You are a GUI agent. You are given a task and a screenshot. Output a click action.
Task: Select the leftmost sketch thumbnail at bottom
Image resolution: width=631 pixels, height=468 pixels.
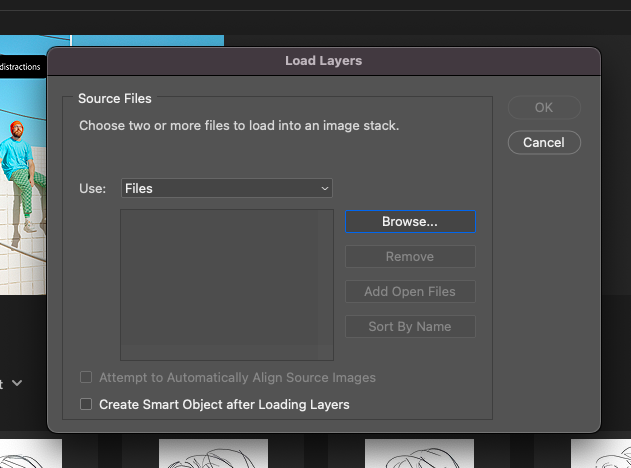point(30,454)
